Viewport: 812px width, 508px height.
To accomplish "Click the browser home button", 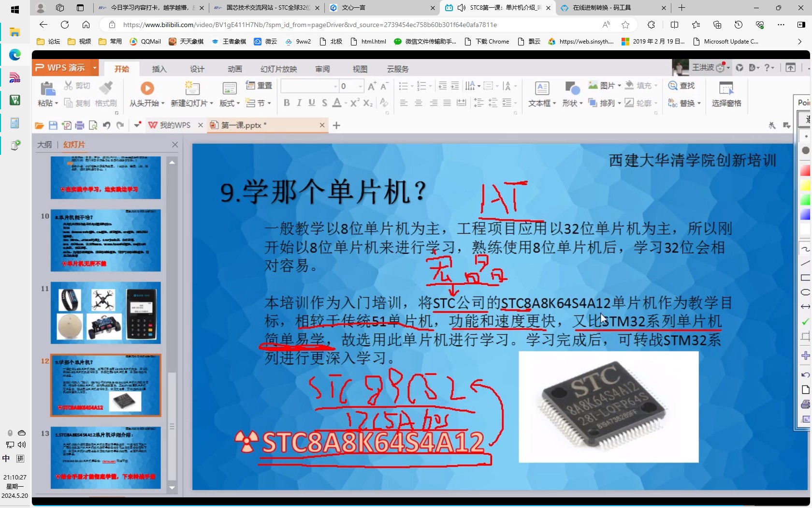I will [86, 25].
